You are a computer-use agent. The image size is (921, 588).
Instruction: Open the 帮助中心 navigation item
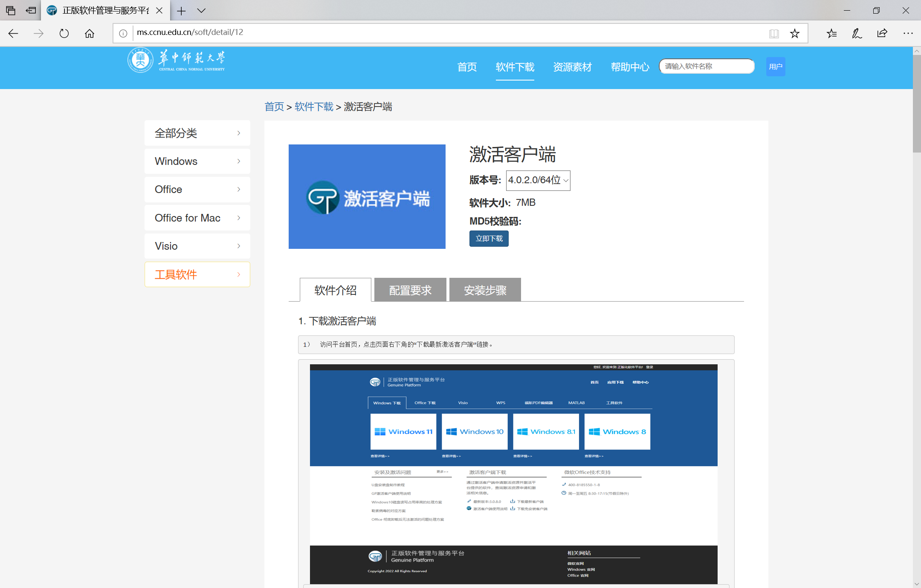pos(630,67)
